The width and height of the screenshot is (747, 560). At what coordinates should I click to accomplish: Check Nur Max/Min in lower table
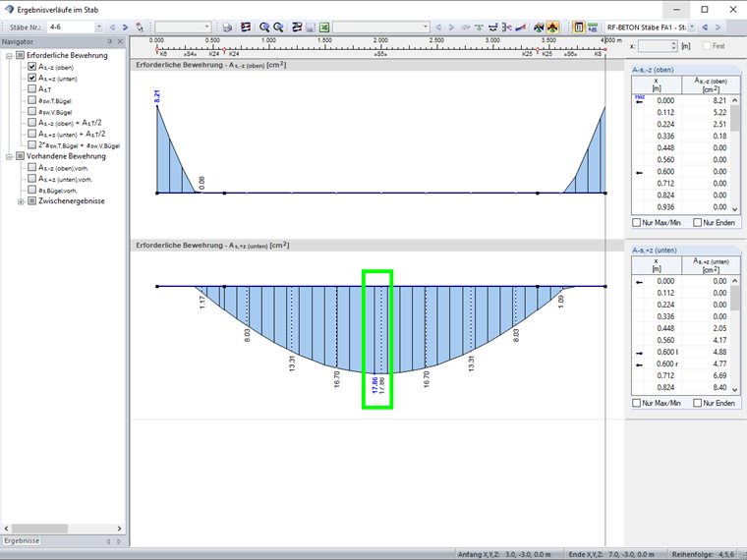click(637, 403)
